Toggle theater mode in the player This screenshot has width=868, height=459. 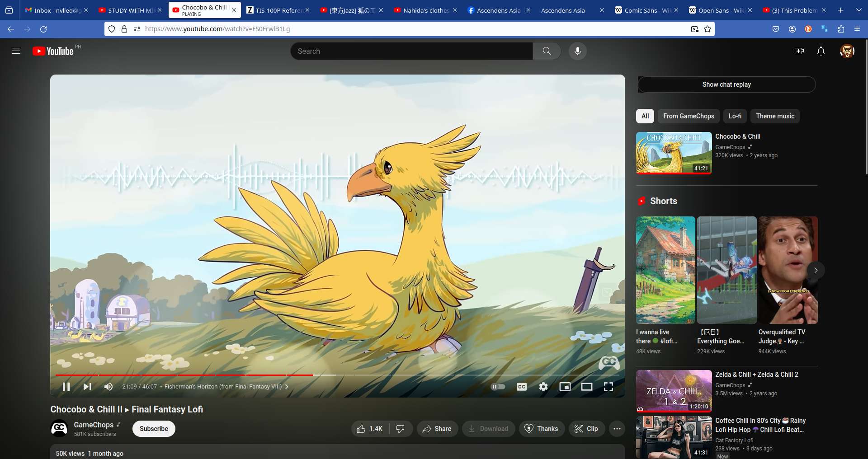[587, 387]
